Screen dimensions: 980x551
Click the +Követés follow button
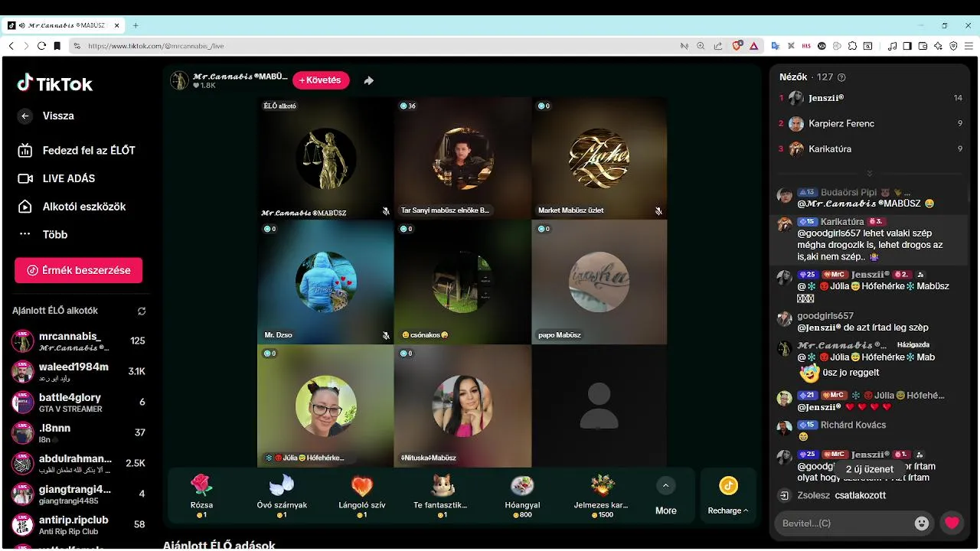(x=321, y=80)
